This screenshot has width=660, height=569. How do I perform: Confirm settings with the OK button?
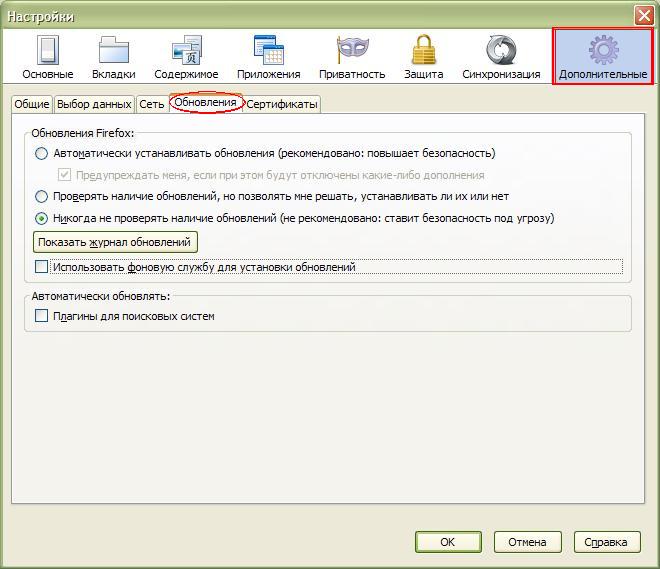pos(448,542)
